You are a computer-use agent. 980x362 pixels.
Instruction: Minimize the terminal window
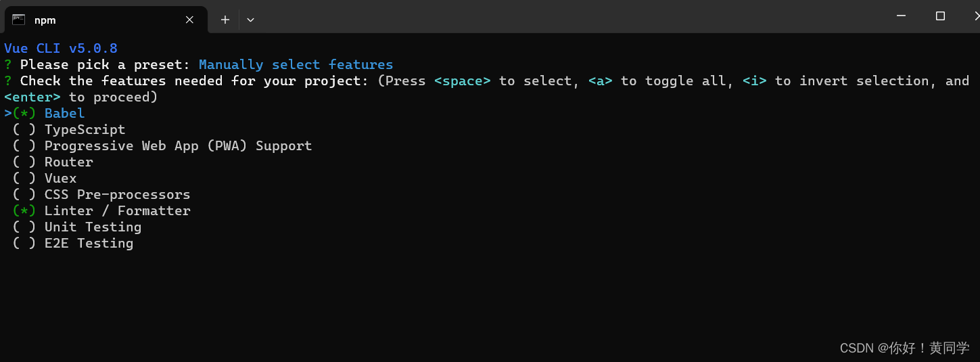(902, 16)
